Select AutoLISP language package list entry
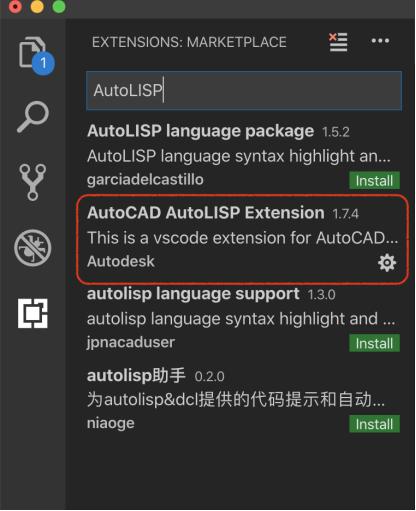This screenshot has height=511, width=416. (243, 155)
